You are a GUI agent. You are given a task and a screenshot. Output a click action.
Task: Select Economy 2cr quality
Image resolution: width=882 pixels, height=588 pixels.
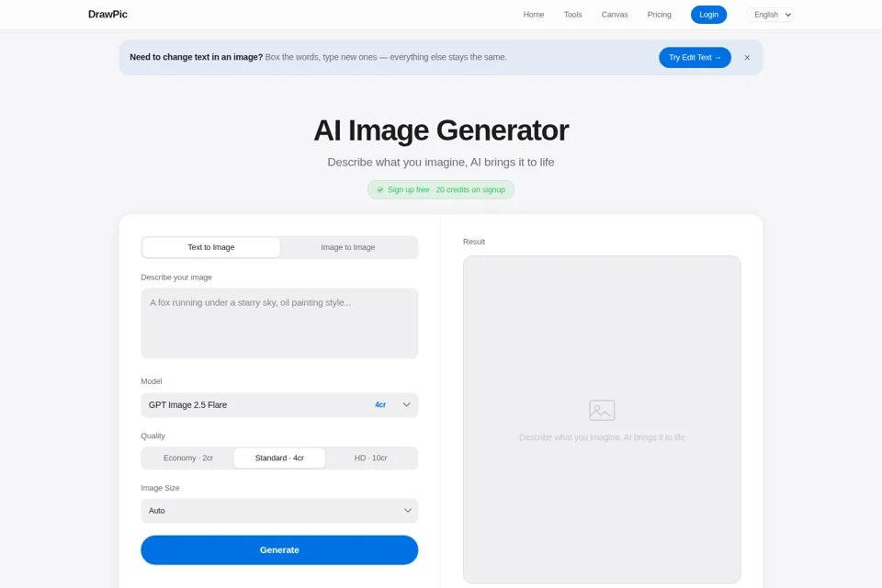[187, 458]
